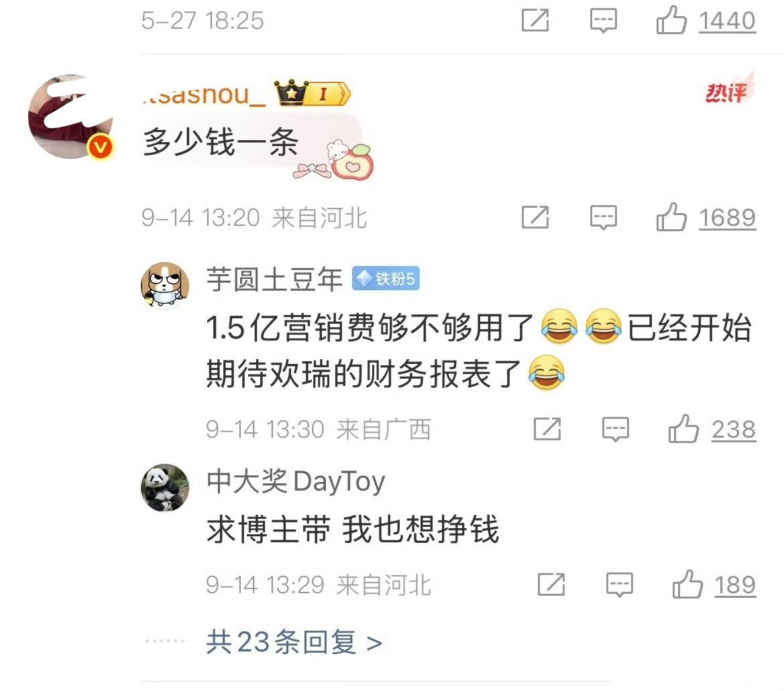Like the 多少钱一条 comment with 1689 likes

706,217
